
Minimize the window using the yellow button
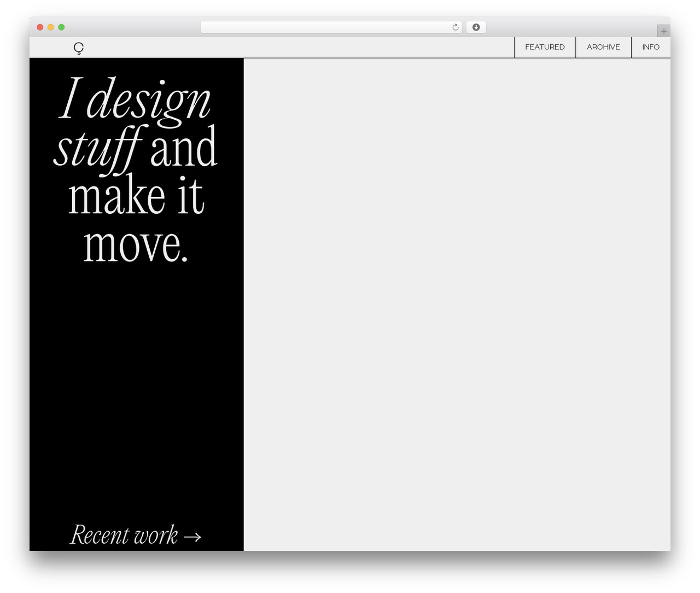pyautogui.click(x=50, y=27)
